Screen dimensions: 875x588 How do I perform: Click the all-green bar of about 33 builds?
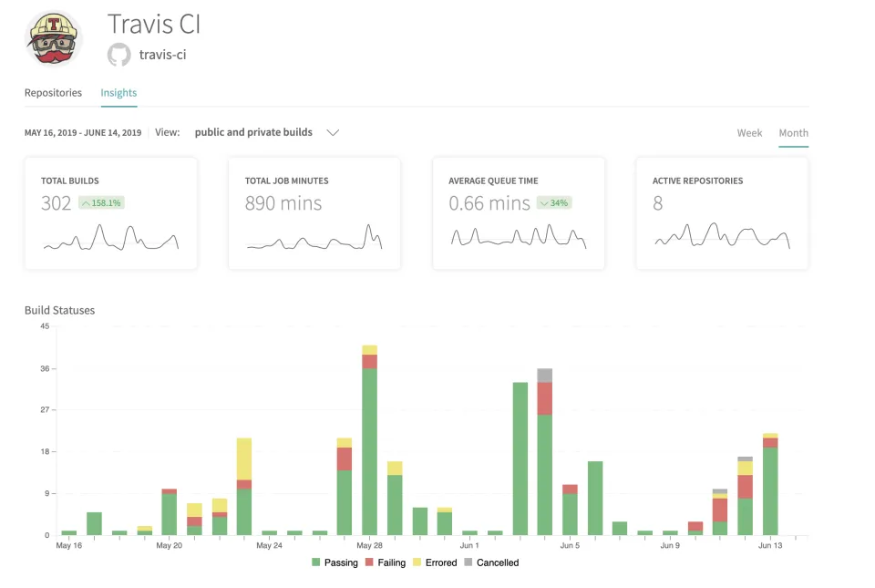pos(520,459)
